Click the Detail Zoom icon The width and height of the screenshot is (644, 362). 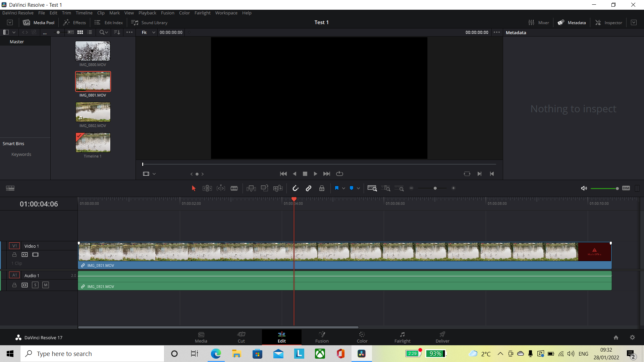point(386,188)
